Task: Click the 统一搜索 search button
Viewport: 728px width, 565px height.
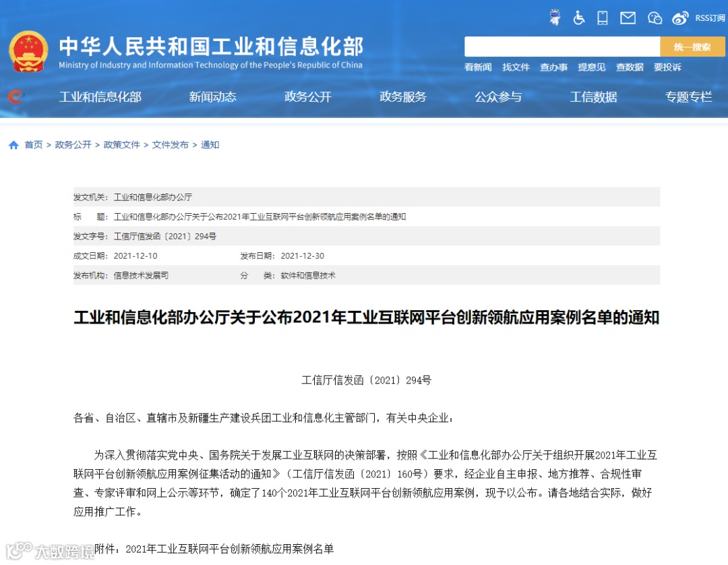Action: (692, 47)
